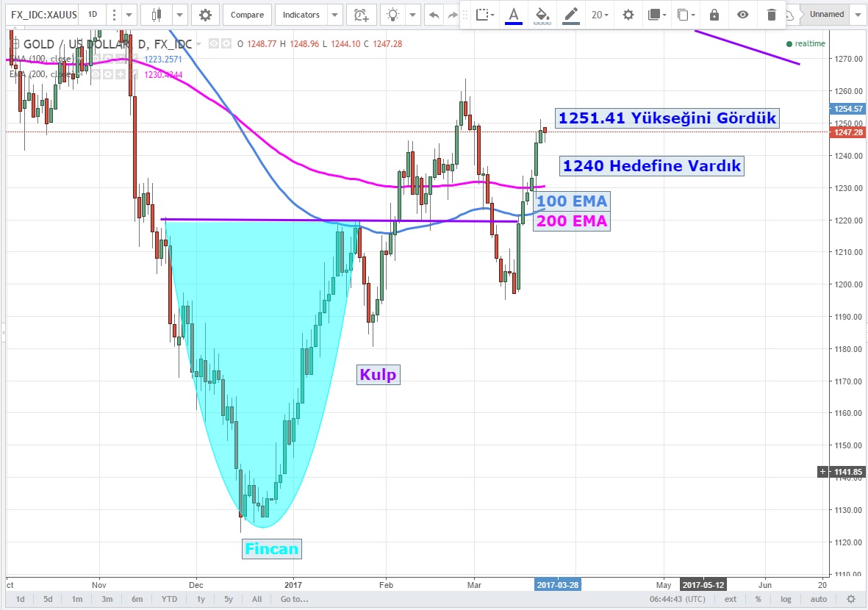Open the pencil border color tool
Image resolution: width=868 pixels, height=610 pixels.
pyautogui.click(x=569, y=15)
